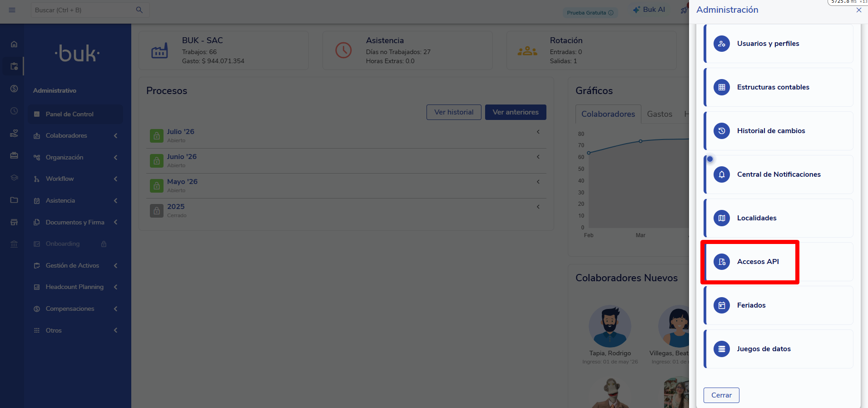This screenshot has width=868, height=408.
Task: Open the folder icon in the left rail
Action: pos(14,200)
